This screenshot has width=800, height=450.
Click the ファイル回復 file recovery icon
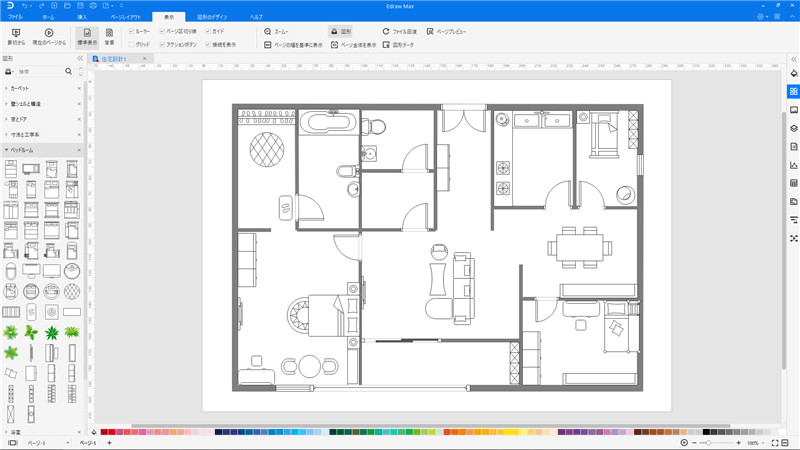(400, 32)
